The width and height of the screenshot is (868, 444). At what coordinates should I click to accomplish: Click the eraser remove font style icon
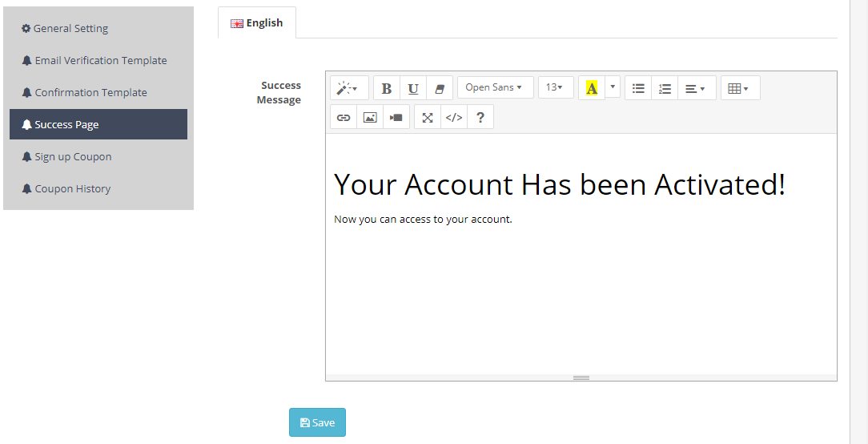[440, 88]
